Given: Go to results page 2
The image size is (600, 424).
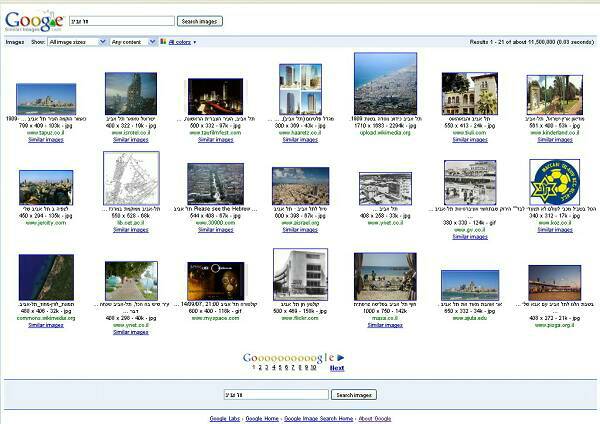Looking at the screenshot, I should [260, 367].
